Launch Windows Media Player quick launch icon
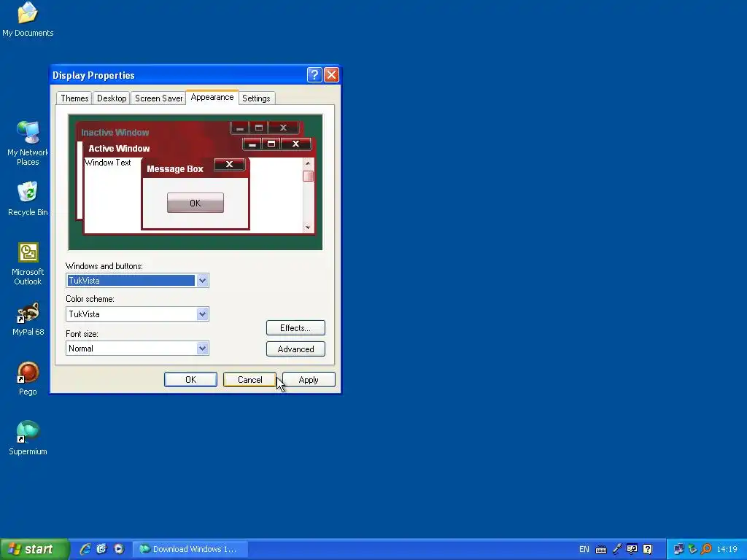Screen dimensions: 747x560 pyautogui.click(x=119, y=549)
